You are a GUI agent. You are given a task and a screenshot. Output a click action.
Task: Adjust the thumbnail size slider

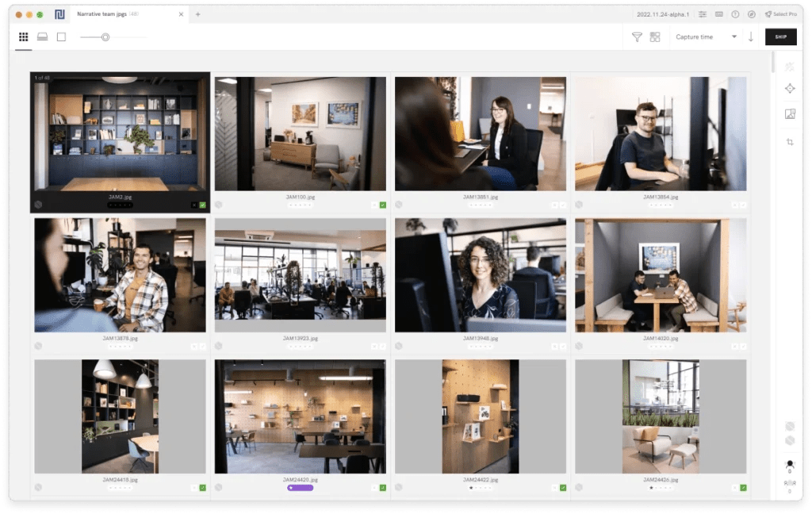[104, 36]
